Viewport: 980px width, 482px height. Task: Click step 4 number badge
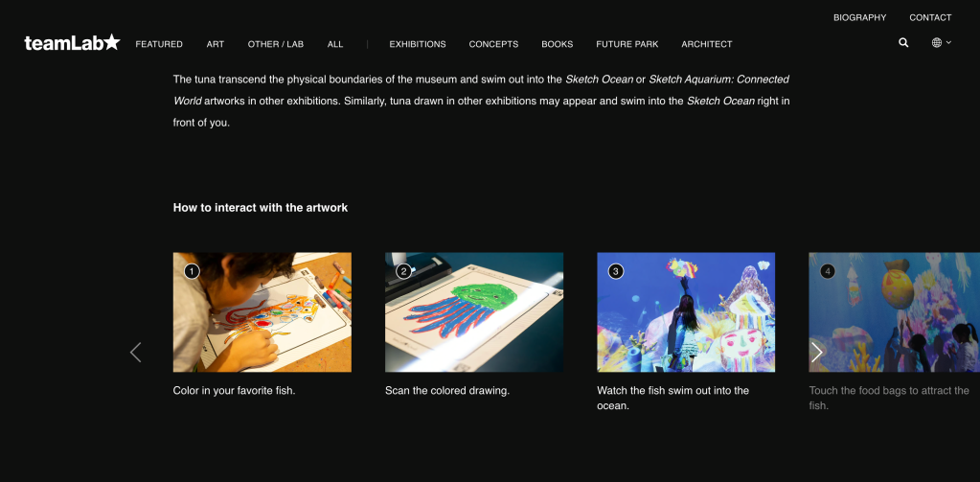(x=828, y=271)
